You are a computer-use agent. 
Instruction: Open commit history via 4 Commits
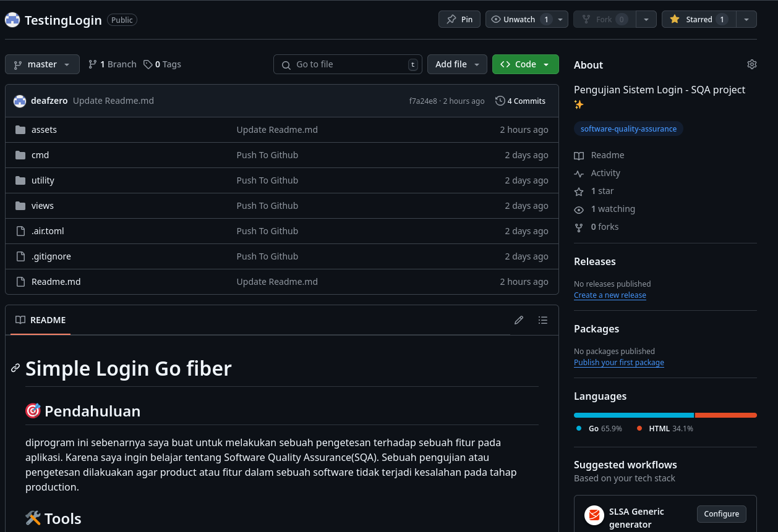[520, 101]
